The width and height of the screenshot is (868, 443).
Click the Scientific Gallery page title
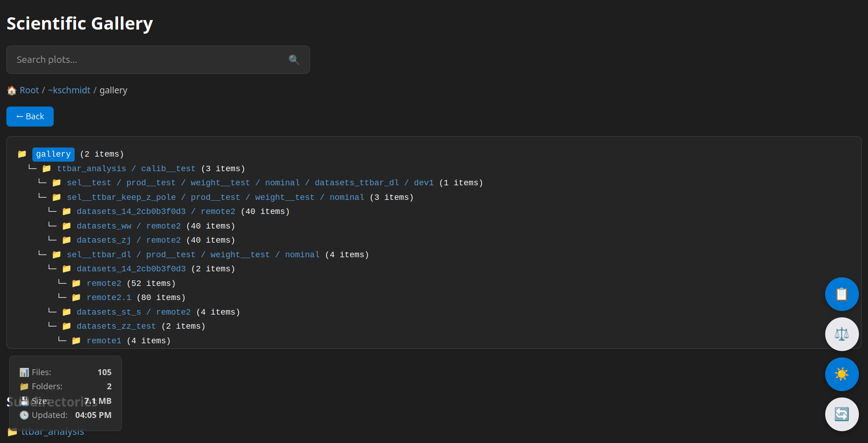pyautogui.click(x=80, y=24)
